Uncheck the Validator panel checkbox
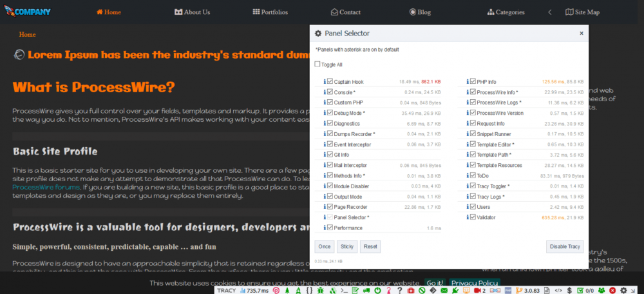644x294 pixels. tap(473, 217)
